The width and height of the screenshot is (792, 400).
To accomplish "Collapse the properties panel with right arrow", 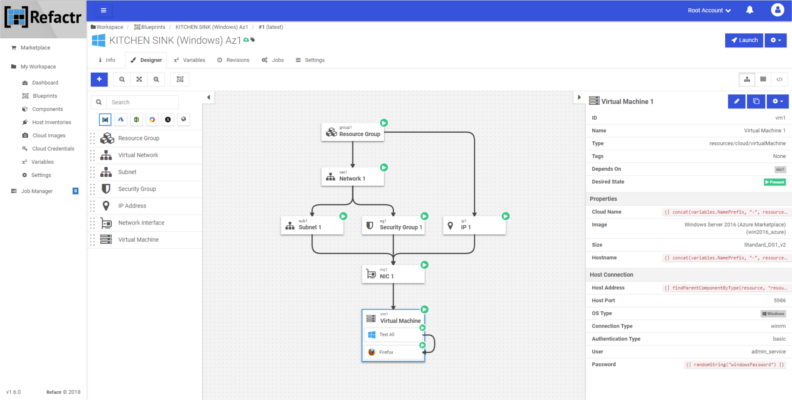I will click(579, 97).
